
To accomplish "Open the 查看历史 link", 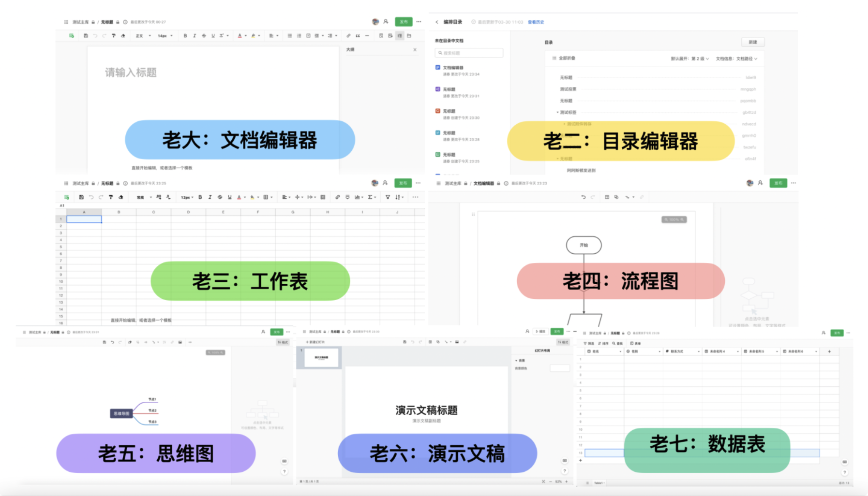I will coord(536,22).
